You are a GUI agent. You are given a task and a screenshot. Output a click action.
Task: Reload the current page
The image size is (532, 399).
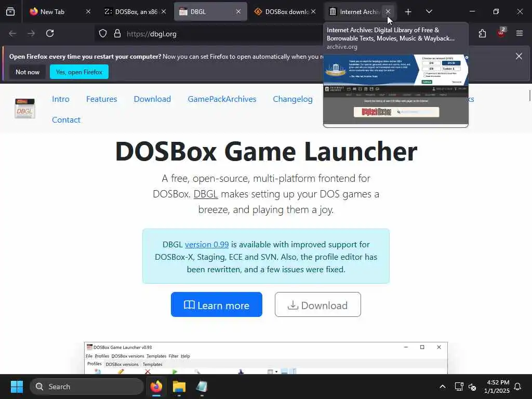50,33
